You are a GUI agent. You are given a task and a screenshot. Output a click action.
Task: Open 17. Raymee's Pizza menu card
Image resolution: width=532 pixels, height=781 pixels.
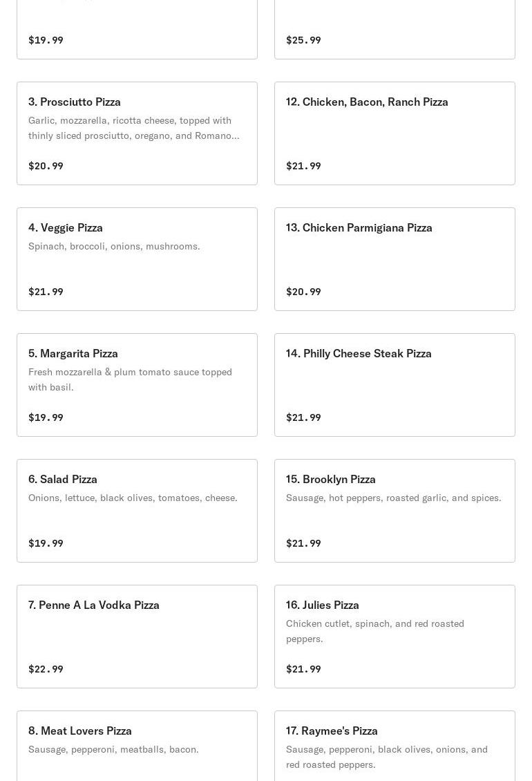coord(395,746)
